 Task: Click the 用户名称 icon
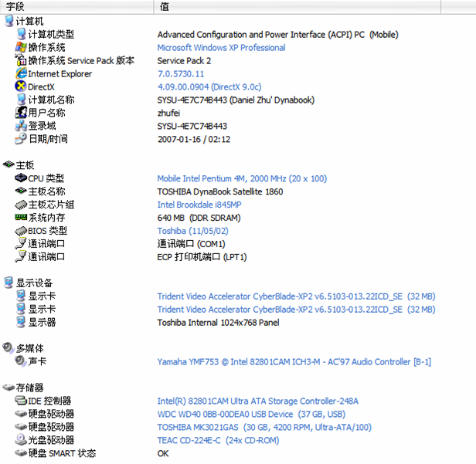[21, 113]
